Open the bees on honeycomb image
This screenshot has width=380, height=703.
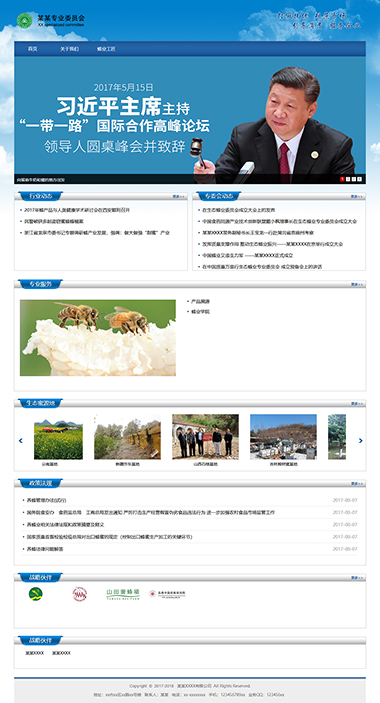tap(98, 338)
